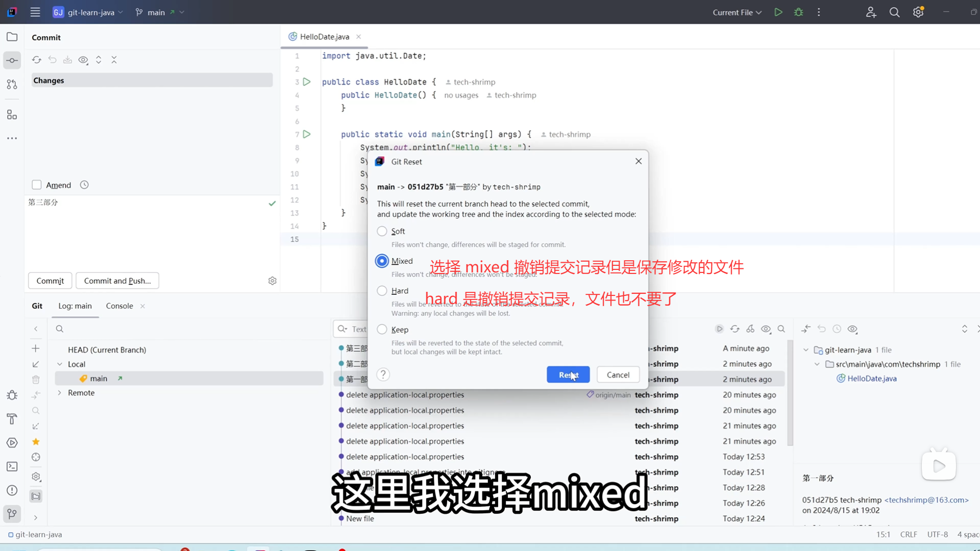Click the Refresh icon in Commit toolbar
This screenshot has height=551, width=980.
pyautogui.click(x=37, y=60)
